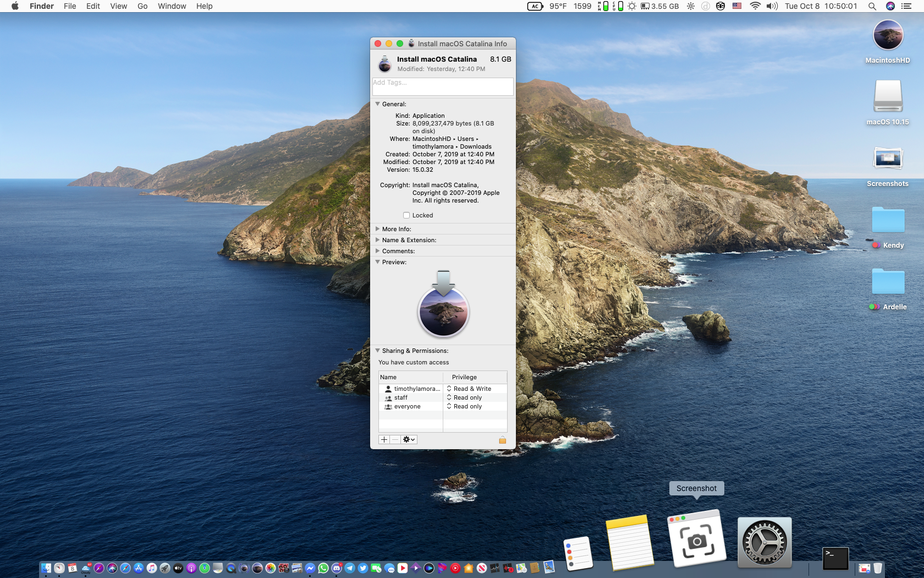924x578 pixels.
Task: Click the minus button to remove user
Action: (395, 439)
